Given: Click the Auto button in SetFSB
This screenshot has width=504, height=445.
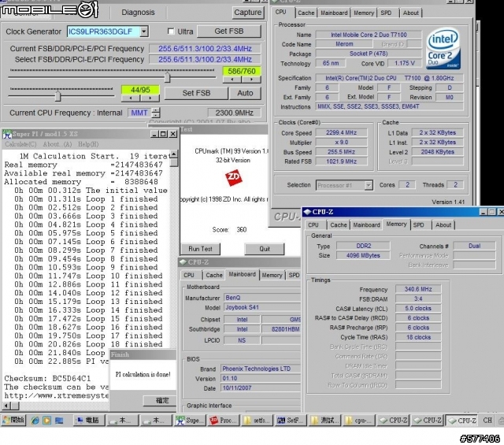Looking at the screenshot, I should click(x=245, y=93).
